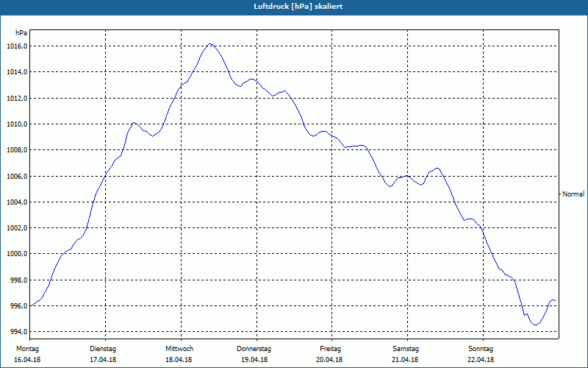Click the 1002,0 axis value
Viewport: 588px width, 368px height.
(16, 228)
